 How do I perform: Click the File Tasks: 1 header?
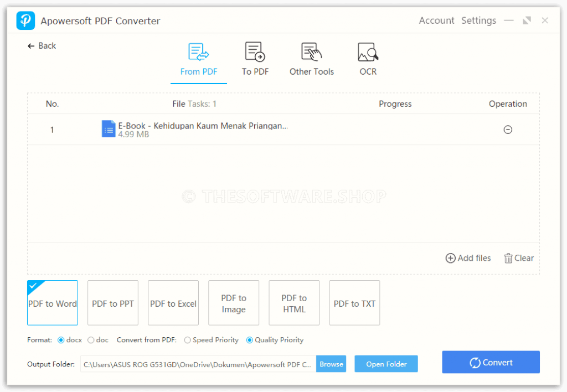pyautogui.click(x=194, y=104)
